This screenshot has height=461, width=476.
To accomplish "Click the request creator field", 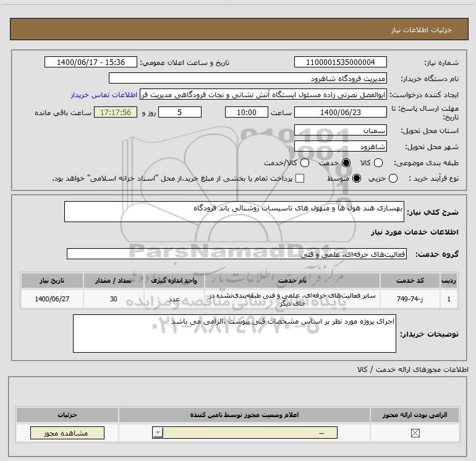I will [263, 95].
